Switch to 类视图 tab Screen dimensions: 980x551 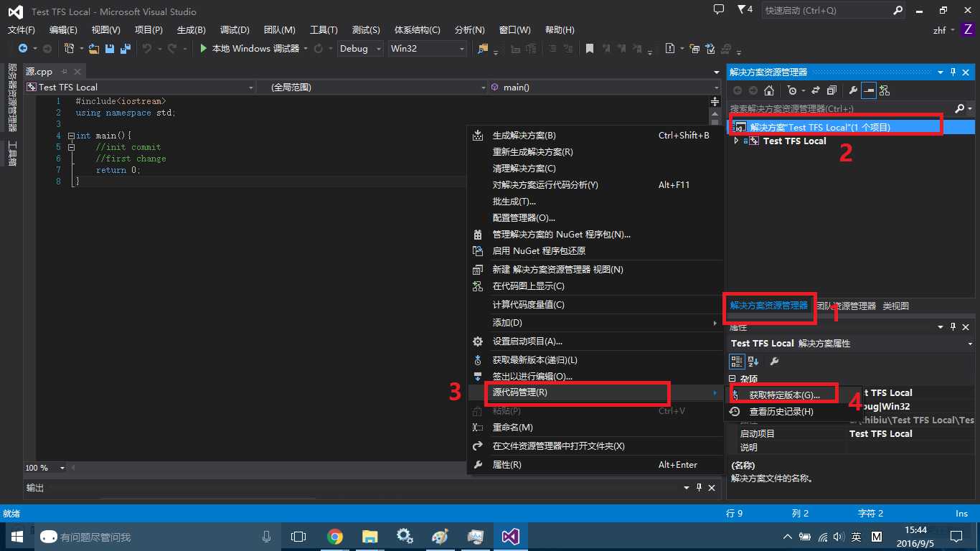pos(895,306)
